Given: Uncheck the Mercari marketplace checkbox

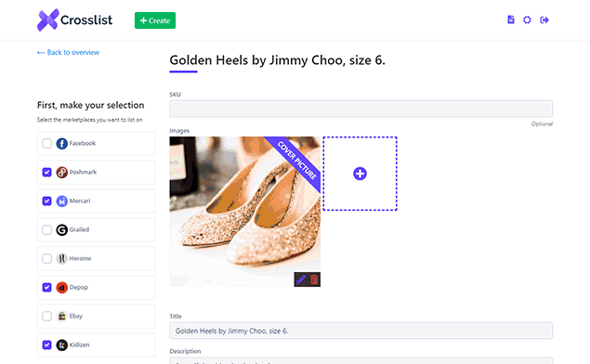Looking at the screenshot, I should (46, 201).
